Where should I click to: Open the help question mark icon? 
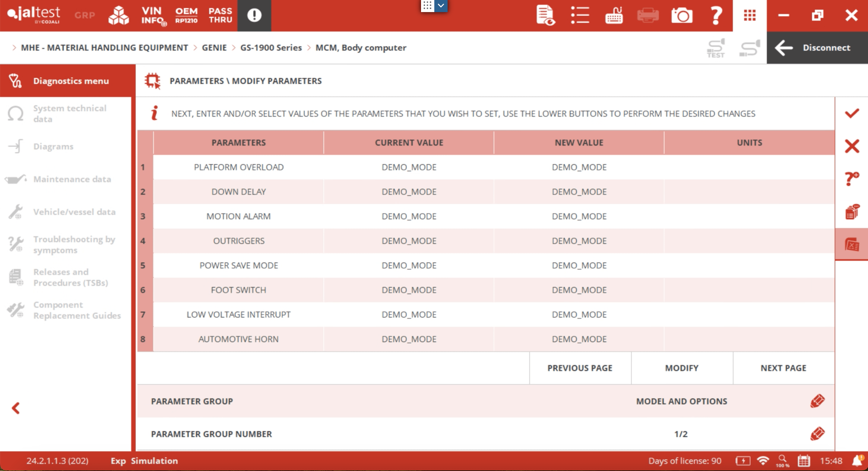pos(716,15)
